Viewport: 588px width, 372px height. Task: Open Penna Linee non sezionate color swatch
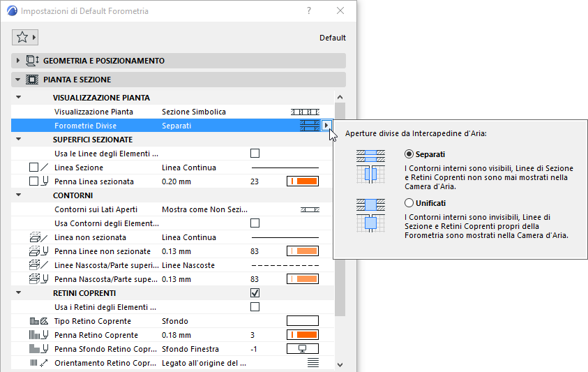303,251
